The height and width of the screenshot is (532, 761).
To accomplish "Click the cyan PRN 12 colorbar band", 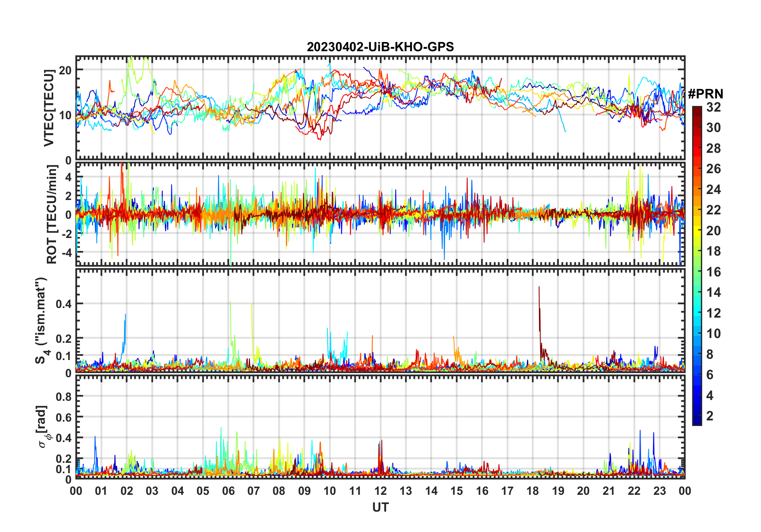I will pyautogui.click(x=697, y=313).
